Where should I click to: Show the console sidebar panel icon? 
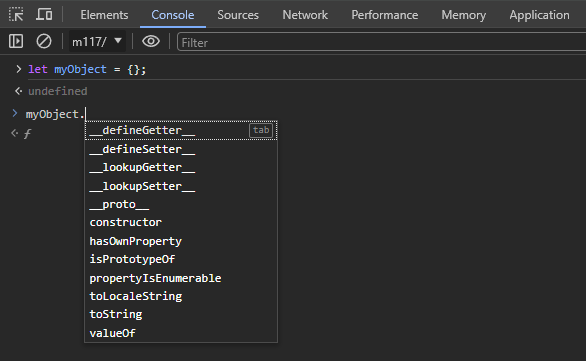coord(16,41)
